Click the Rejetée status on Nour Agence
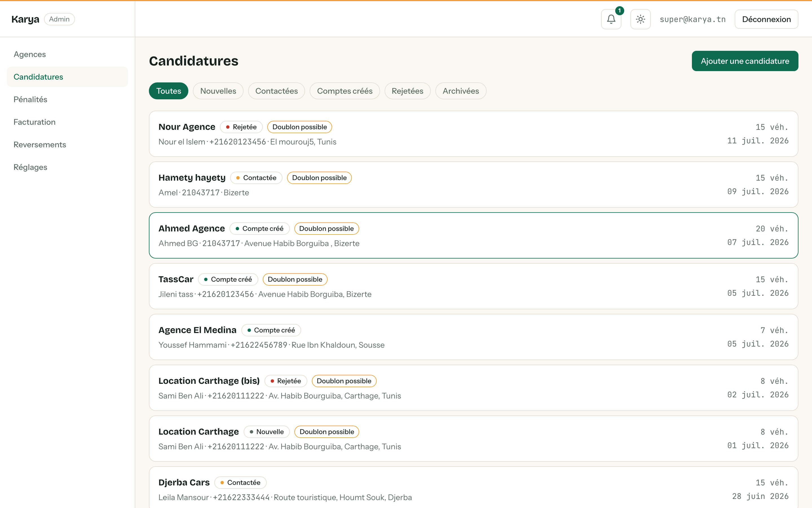The image size is (812, 508). tap(241, 127)
